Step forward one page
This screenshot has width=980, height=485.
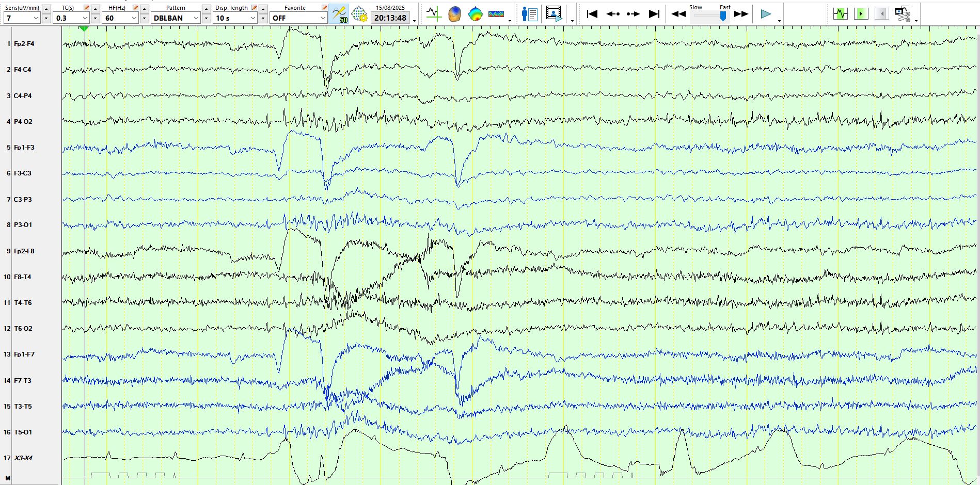[x=633, y=14]
